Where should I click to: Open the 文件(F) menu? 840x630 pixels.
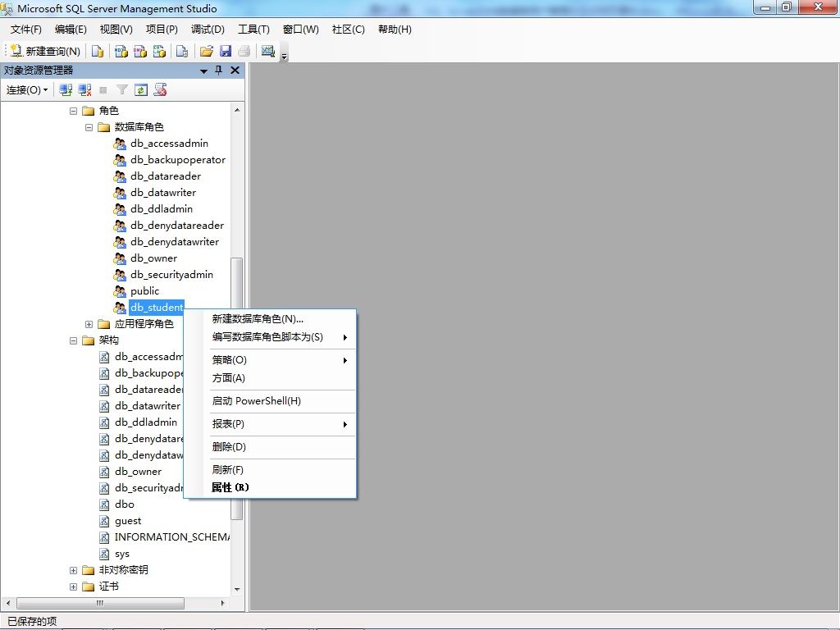tap(25, 30)
